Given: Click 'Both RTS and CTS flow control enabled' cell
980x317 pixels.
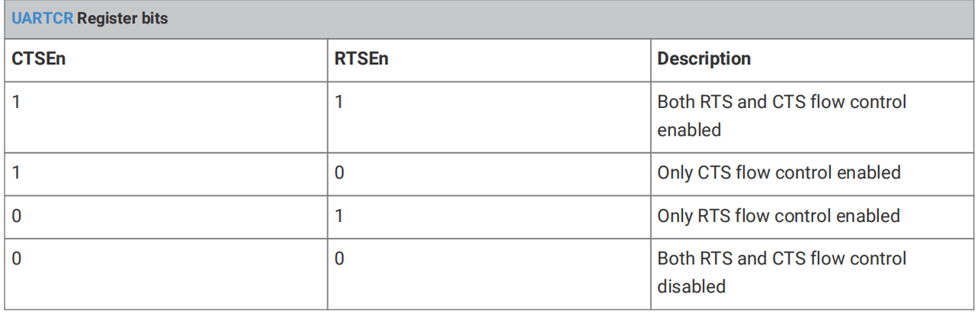Looking at the screenshot, I should click(781, 116).
